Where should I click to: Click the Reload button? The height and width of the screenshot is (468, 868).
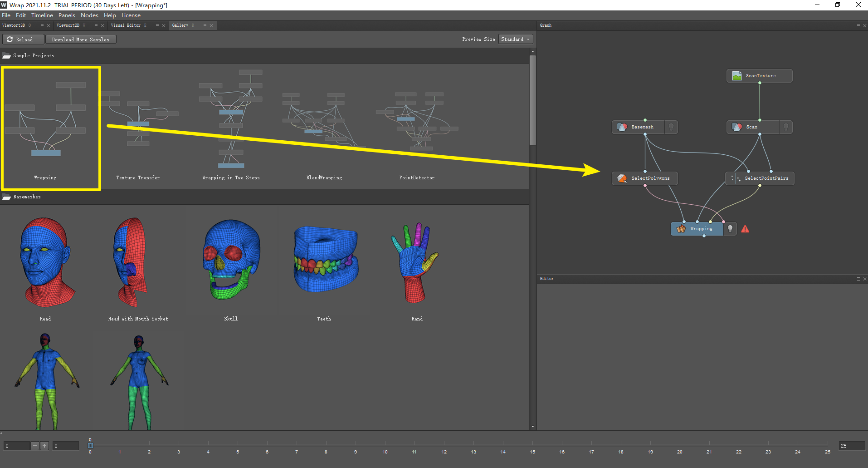23,39
